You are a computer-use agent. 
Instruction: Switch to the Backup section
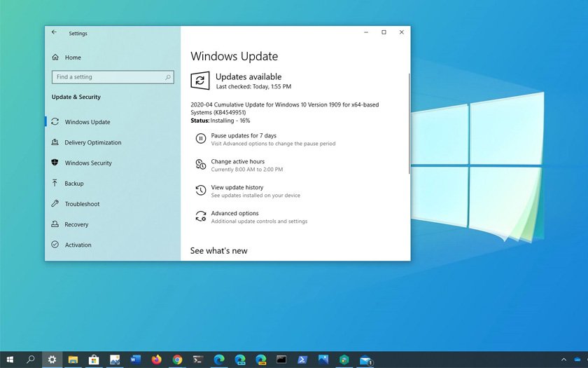(74, 184)
